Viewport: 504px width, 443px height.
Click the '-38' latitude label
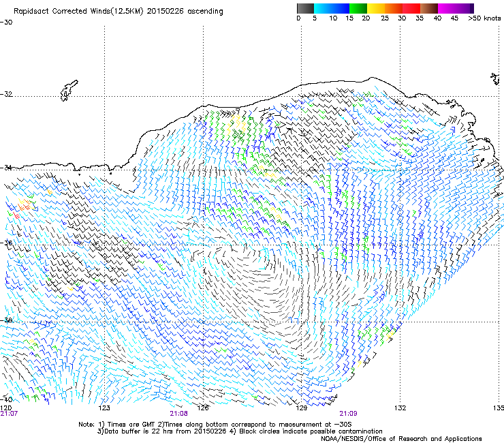click(x=6, y=320)
